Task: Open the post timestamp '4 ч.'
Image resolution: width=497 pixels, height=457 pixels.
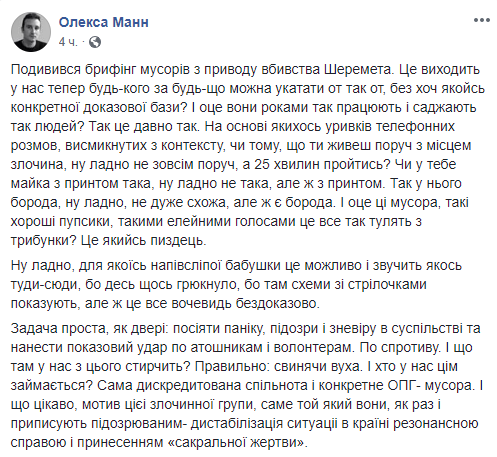Action: coord(68,42)
